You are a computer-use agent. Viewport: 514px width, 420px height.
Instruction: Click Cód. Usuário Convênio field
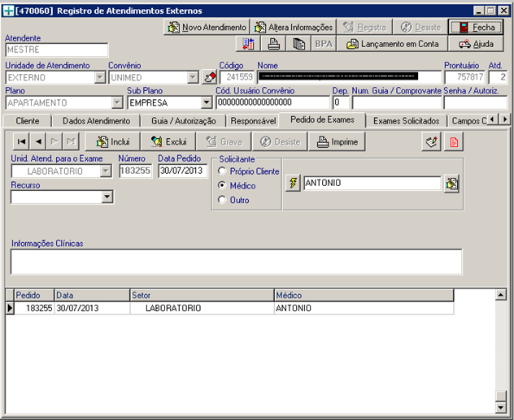pos(273,102)
